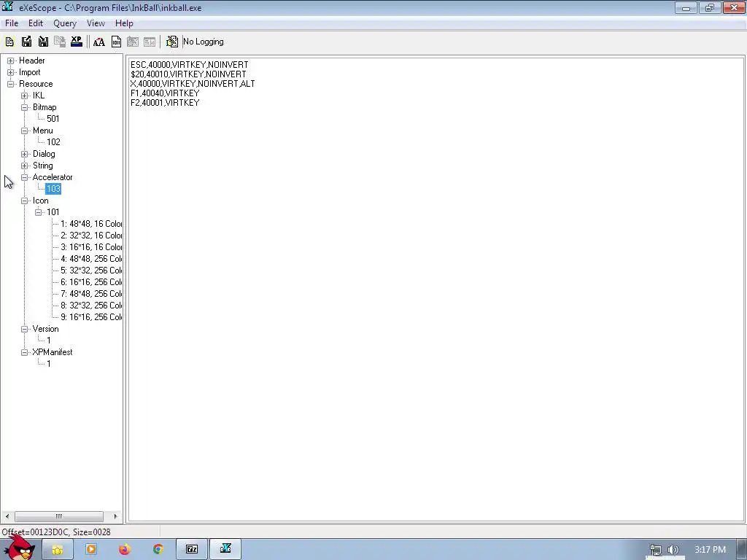Click the taskbar clock showing 3:17 PM
Image resolution: width=747 pixels, height=560 pixels.
[x=710, y=550]
